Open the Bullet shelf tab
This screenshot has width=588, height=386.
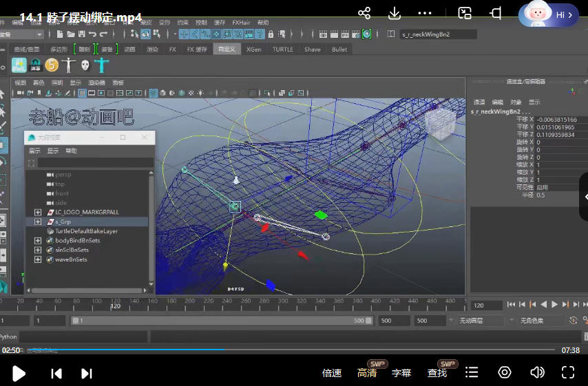pyautogui.click(x=339, y=50)
